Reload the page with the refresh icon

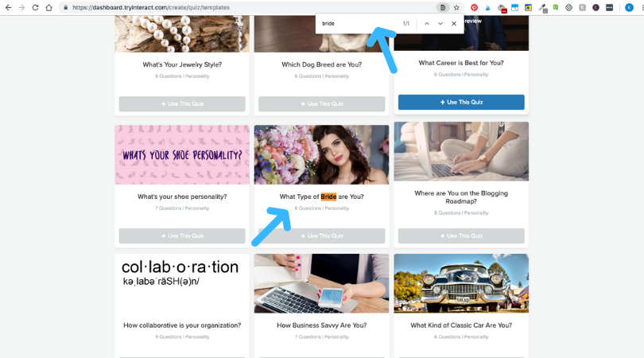[35, 7]
